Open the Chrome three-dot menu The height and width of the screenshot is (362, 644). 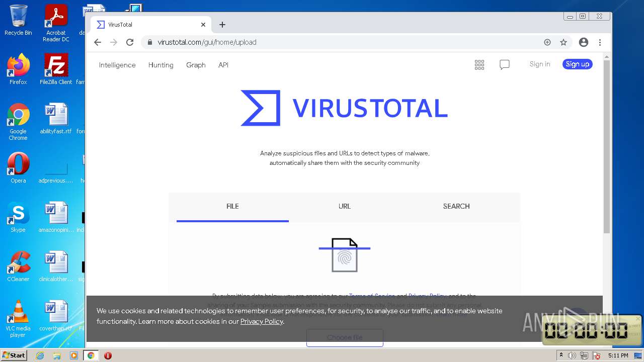click(600, 42)
